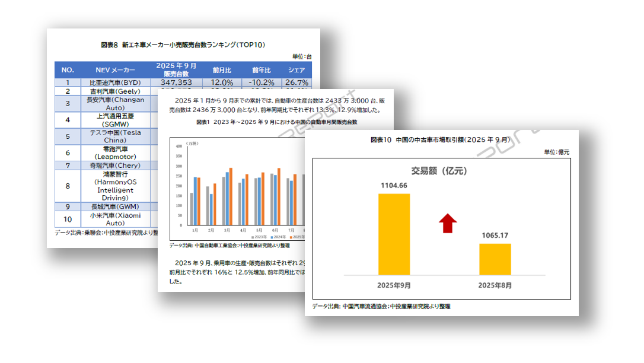Click the 1月 bar group in figure 1
644x363 pixels.
(195, 208)
